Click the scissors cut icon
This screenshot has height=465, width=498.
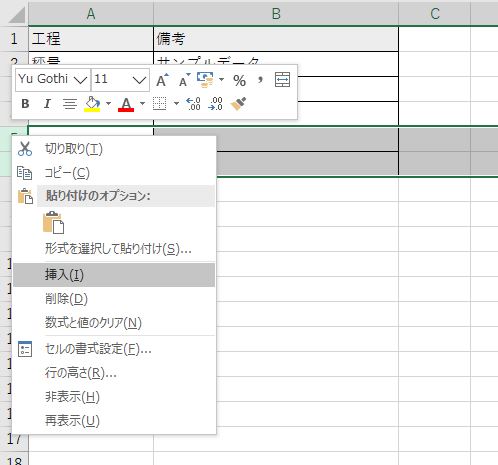click(x=25, y=149)
